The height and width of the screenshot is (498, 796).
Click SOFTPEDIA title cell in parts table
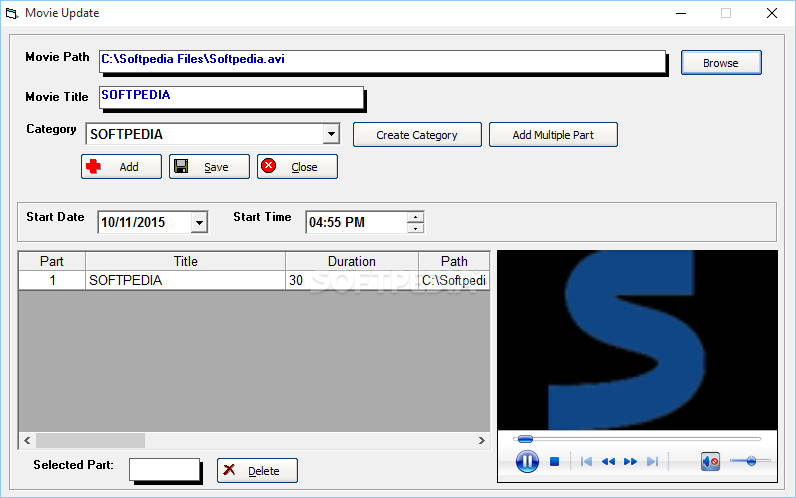[185, 280]
